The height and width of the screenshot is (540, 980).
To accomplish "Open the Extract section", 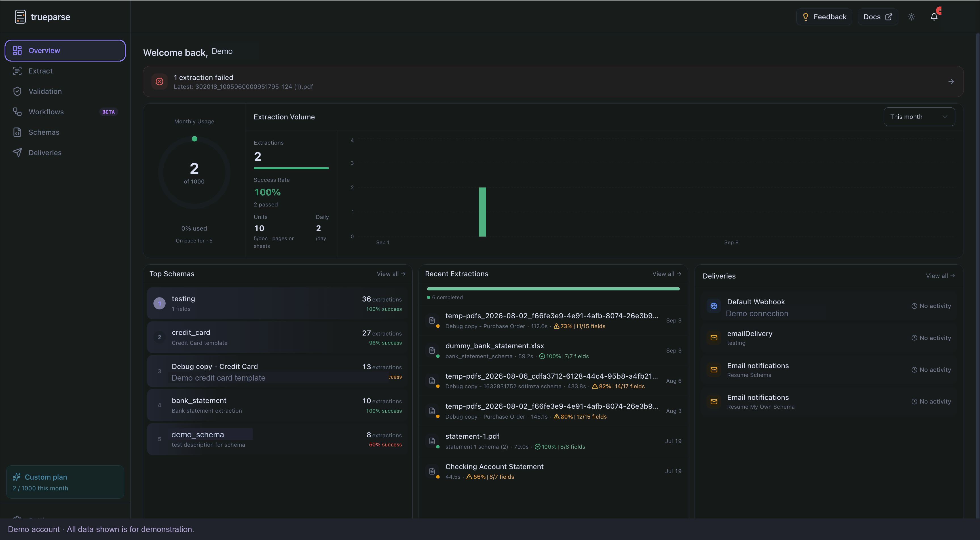I will pyautogui.click(x=65, y=71).
